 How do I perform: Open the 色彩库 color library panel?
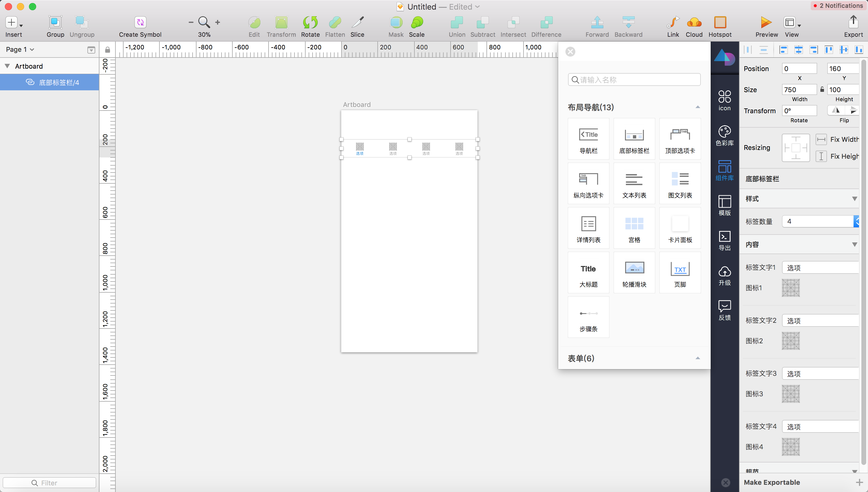click(724, 135)
